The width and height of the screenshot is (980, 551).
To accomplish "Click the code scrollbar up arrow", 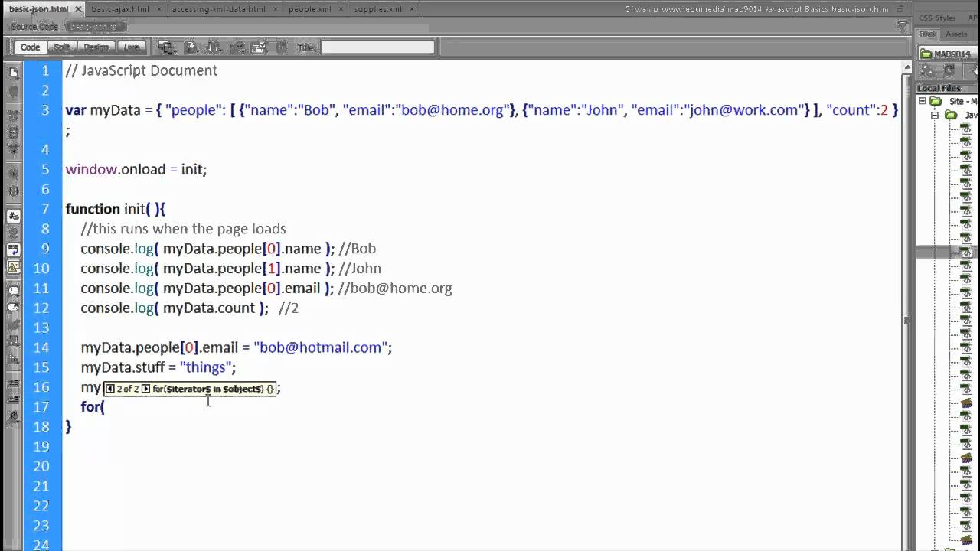I will (x=907, y=67).
